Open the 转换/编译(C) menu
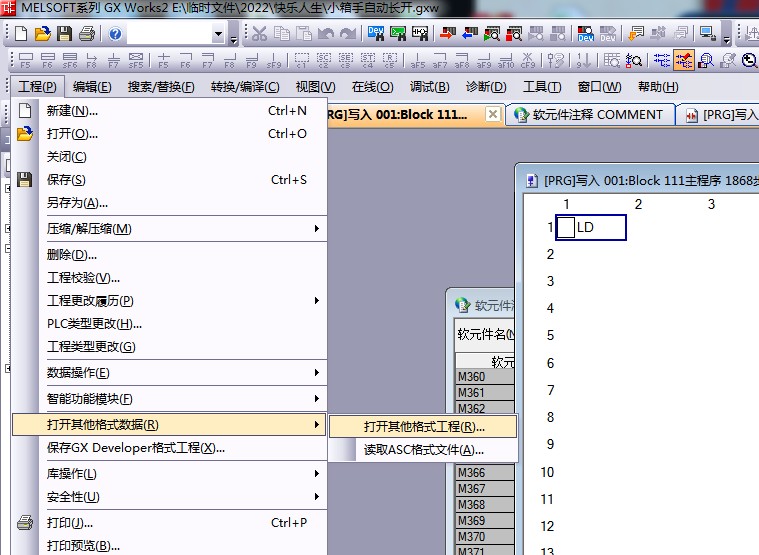Image resolution: width=759 pixels, height=555 pixels. pos(245,87)
